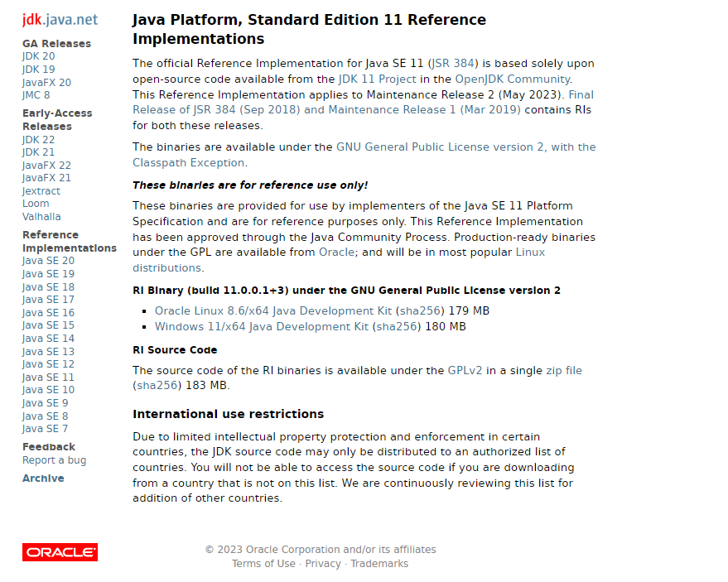
Task: Select Java SE 9 reference implementation
Action: (46, 403)
